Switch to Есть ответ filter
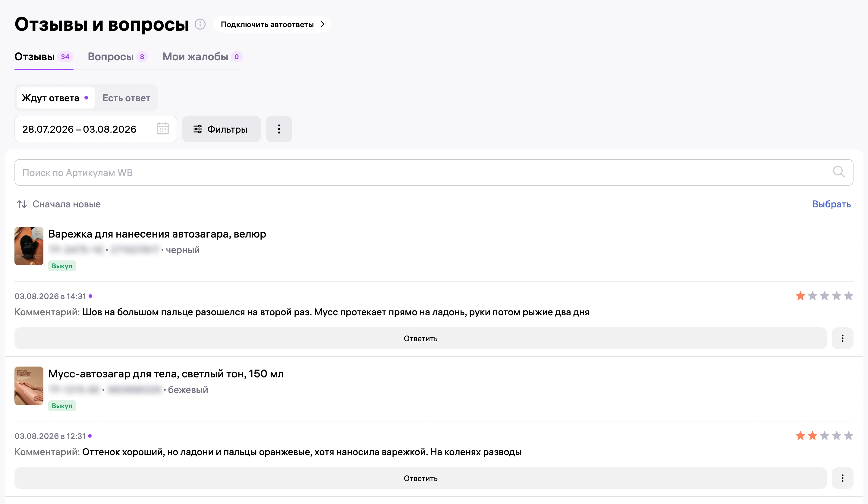The image size is (868, 504). (x=126, y=98)
